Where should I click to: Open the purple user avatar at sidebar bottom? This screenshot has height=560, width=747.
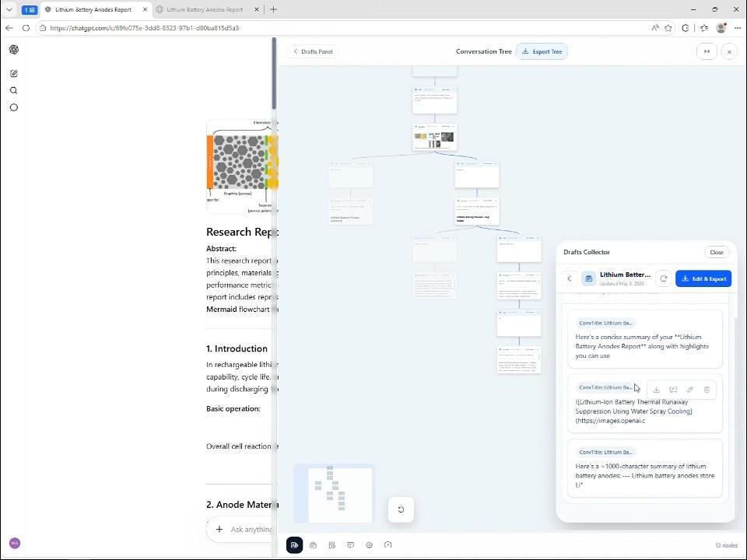(x=15, y=543)
